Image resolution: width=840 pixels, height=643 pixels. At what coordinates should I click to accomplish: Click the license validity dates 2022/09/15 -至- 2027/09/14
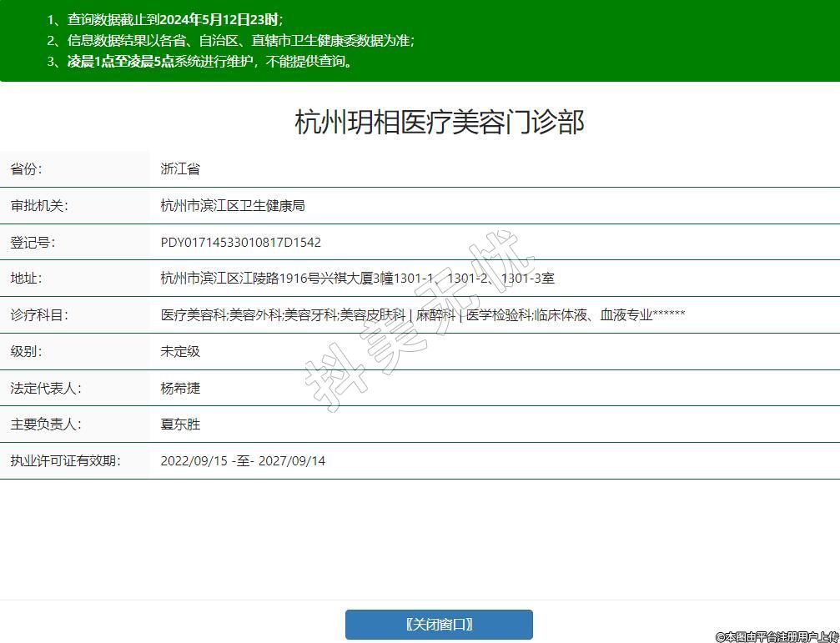tap(243, 461)
